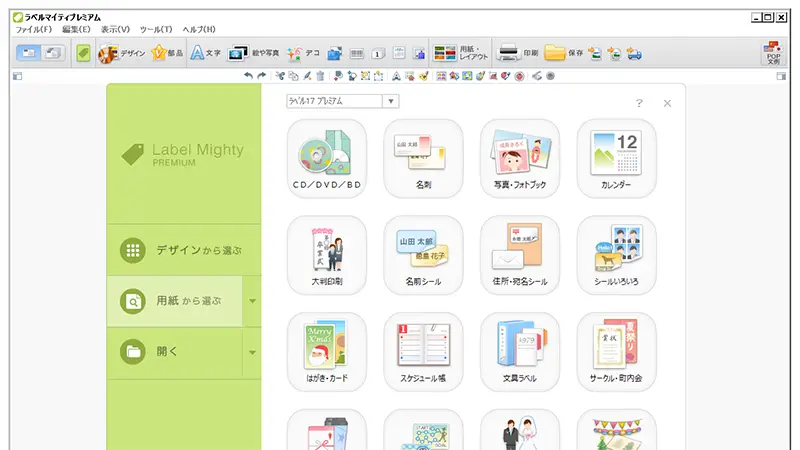Image resolution: width=800 pixels, height=450 pixels.
Task: Open the 絵や写真 (Pictures and Photos) tool
Action: [254, 53]
